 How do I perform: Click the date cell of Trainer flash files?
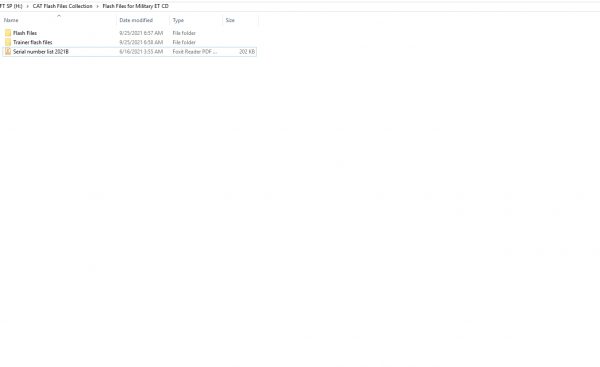(x=141, y=42)
